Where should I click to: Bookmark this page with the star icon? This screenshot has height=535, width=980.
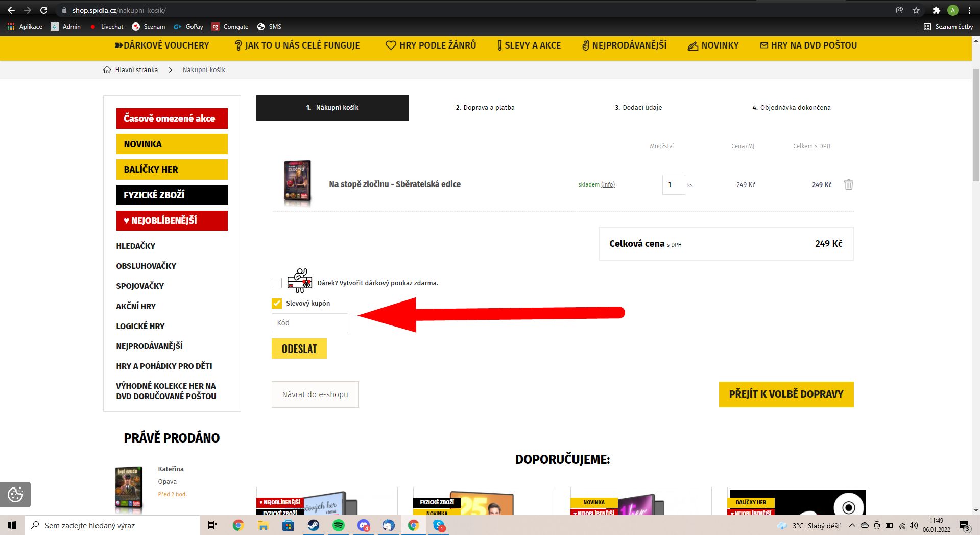pyautogui.click(x=916, y=10)
